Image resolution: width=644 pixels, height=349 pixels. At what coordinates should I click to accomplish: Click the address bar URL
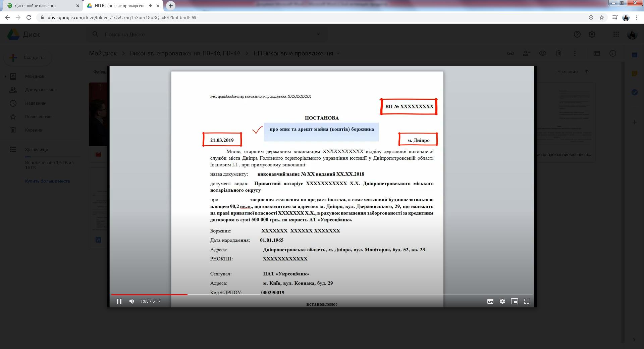coord(122,17)
